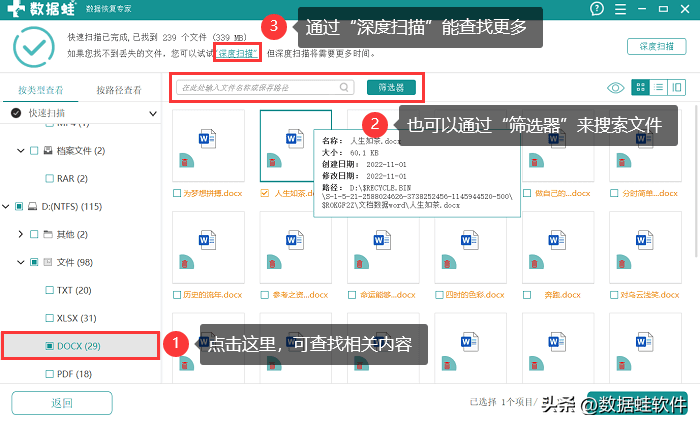The height and width of the screenshot is (426, 700).
Task: Check the 为梦想拼搏.docx checkbox
Action: point(177,193)
